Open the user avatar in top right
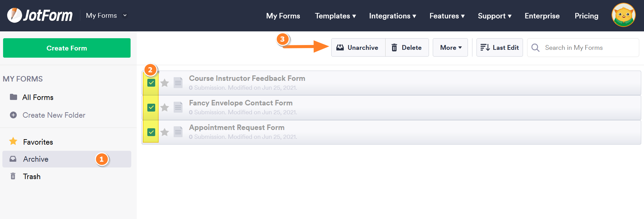This screenshot has height=219, width=644. pos(623,15)
